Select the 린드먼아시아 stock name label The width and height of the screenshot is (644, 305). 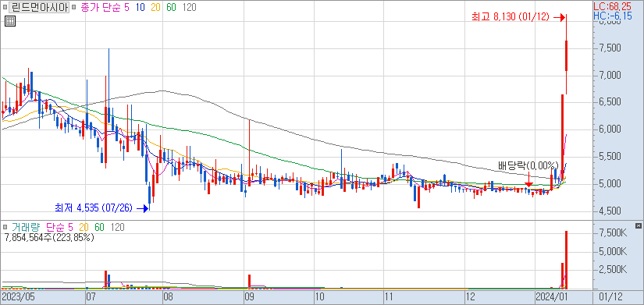[38, 7]
